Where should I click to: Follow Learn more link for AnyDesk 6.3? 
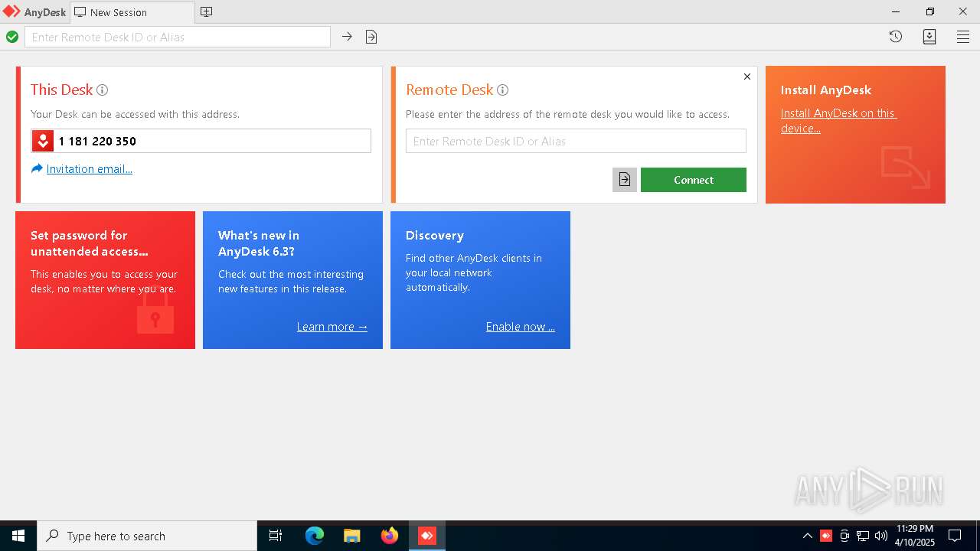[x=332, y=327]
